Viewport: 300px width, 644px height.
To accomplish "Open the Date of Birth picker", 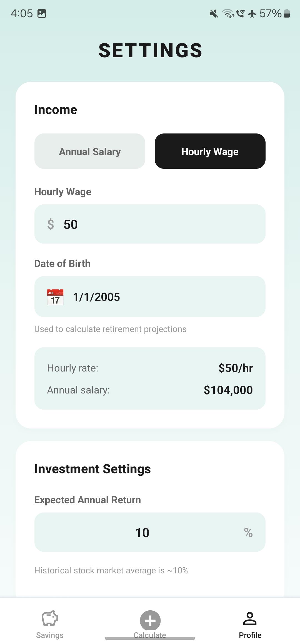I will click(150, 297).
